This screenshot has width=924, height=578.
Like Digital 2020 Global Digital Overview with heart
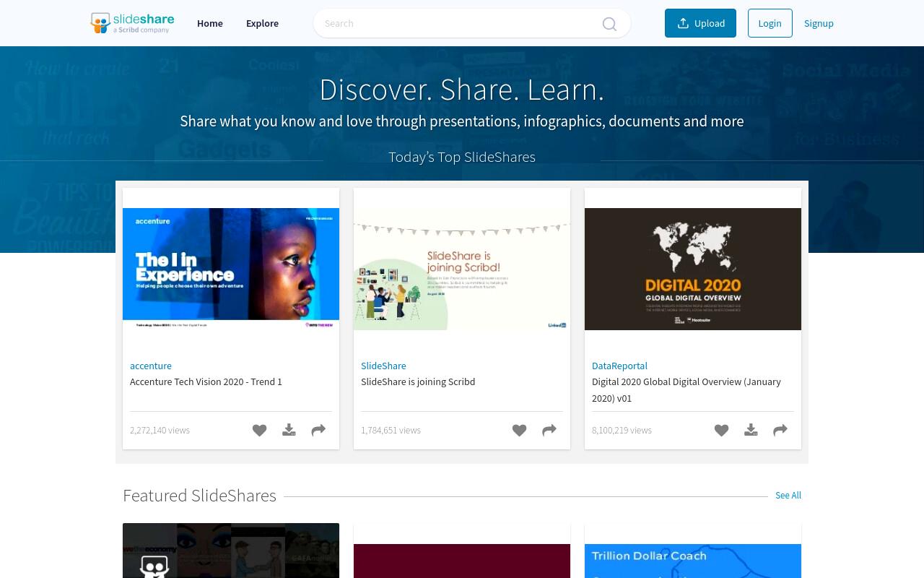(x=721, y=430)
